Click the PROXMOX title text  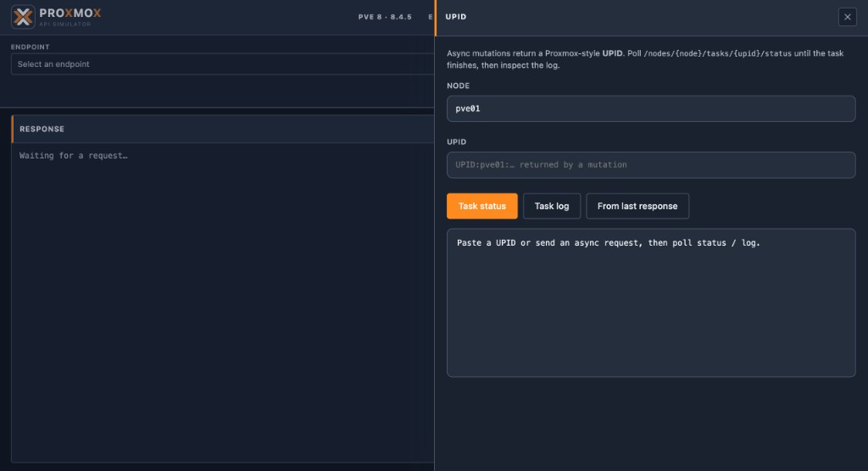click(70, 14)
